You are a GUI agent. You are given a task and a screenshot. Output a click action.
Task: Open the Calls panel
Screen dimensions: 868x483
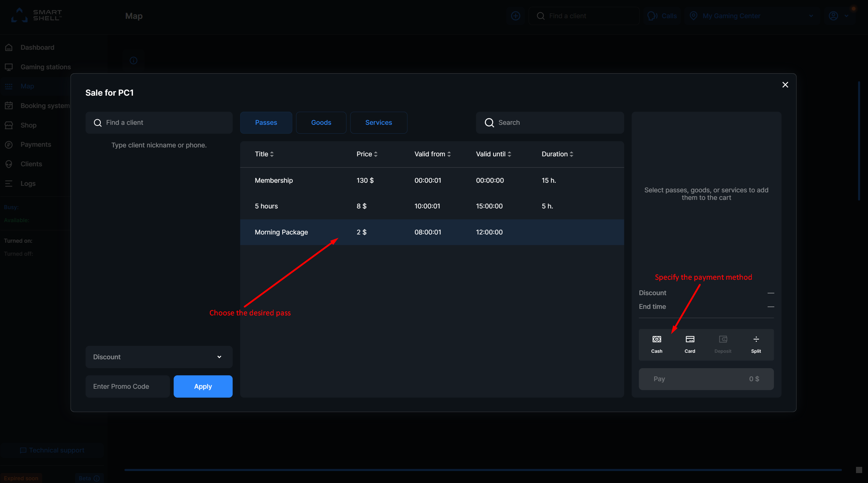pyautogui.click(x=662, y=16)
